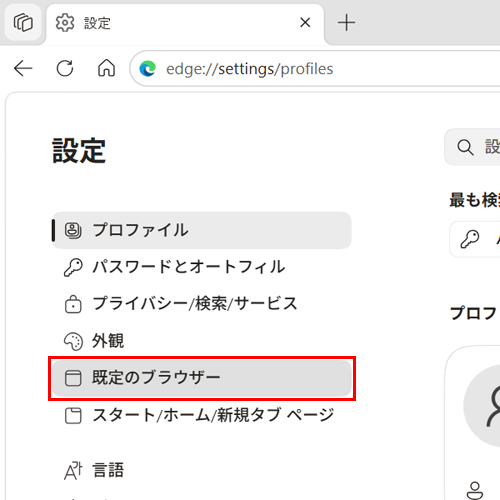Image resolution: width=500 pixels, height=500 pixels.
Task: Click the profile avatar picture
Action: [x=482, y=406]
